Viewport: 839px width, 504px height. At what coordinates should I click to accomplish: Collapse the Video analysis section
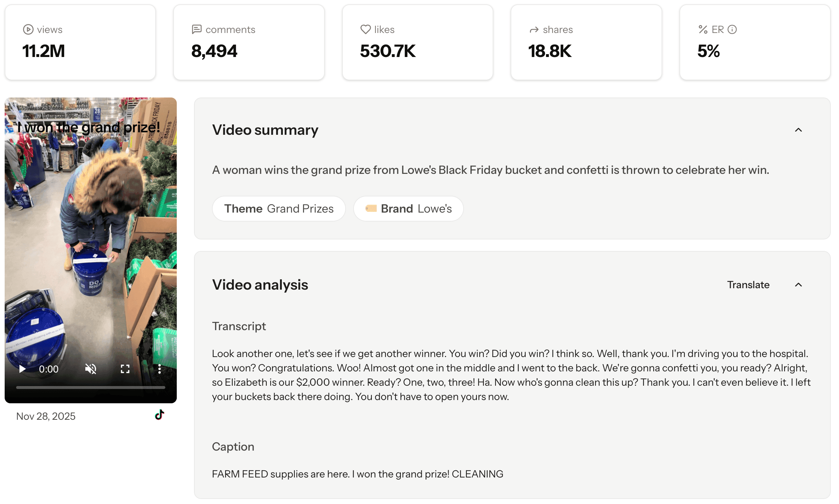pos(798,285)
